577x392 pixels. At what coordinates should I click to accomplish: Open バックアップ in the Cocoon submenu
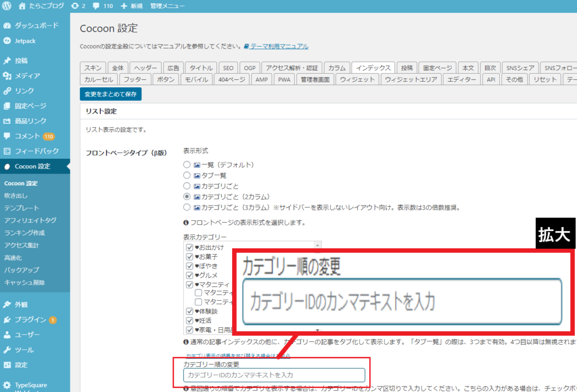point(21,270)
